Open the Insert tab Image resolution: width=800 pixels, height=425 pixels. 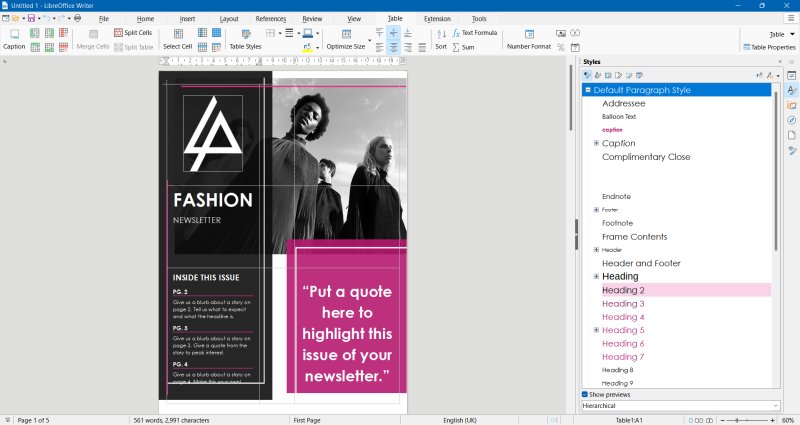(187, 19)
